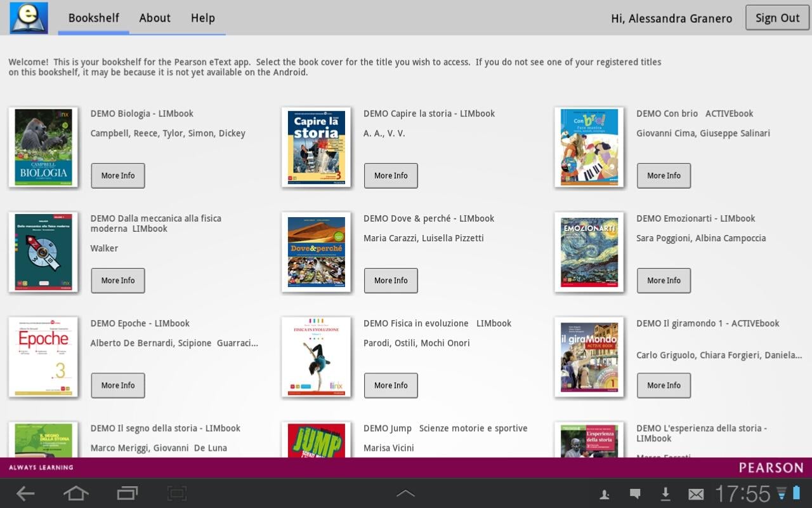This screenshot has height=508, width=812.
Task: Show More Info for Dalla meccanica book
Action: (x=118, y=280)
